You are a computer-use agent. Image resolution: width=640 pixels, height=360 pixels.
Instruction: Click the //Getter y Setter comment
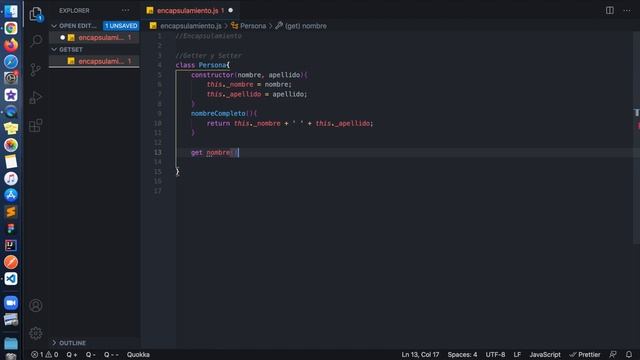209,56
